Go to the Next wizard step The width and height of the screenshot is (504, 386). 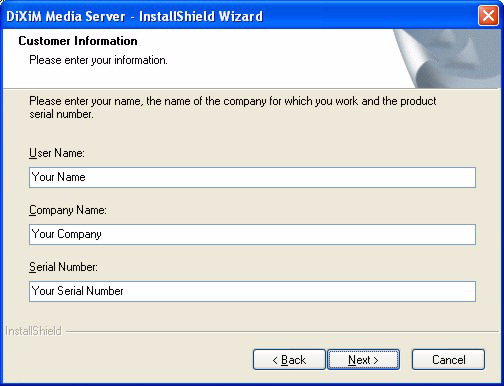363,360
